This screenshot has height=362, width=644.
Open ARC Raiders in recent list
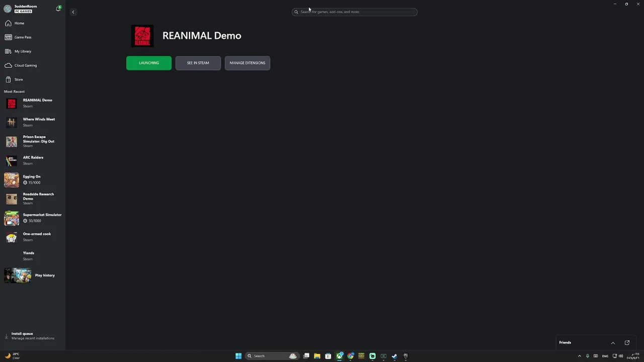click(x=33, y=160)
